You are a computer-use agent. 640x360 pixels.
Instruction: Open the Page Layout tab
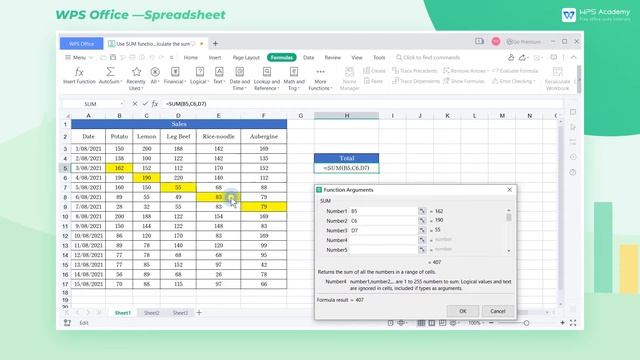pyautogui.click(x=246, y=58)
